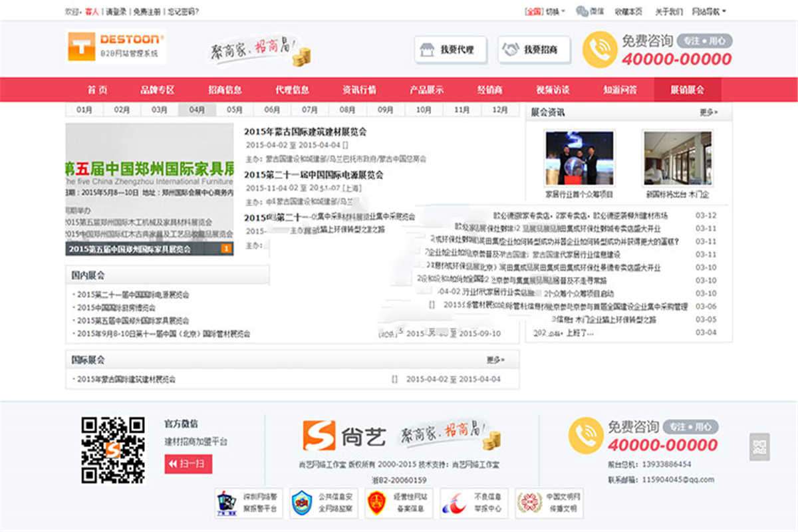This screenshot has width=798, height=532.
Task: Click the orange slide indicator number 1
Action: [226, 249]
